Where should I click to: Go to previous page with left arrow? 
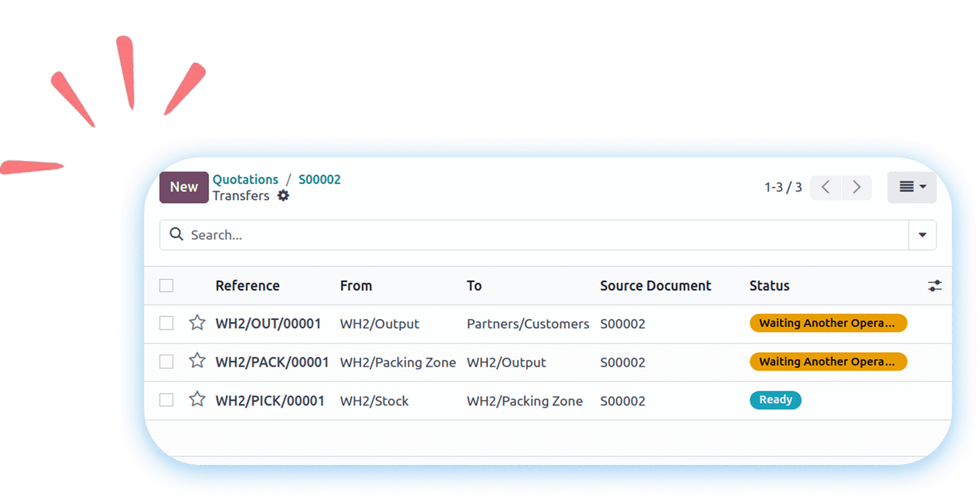pyautogui.click(x=826, y=187)
